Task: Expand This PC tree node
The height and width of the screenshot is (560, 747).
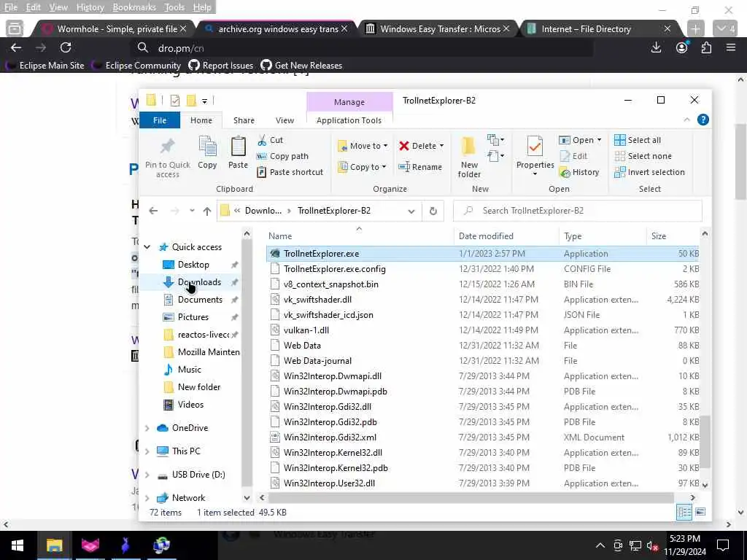Action: pos(147,451)
